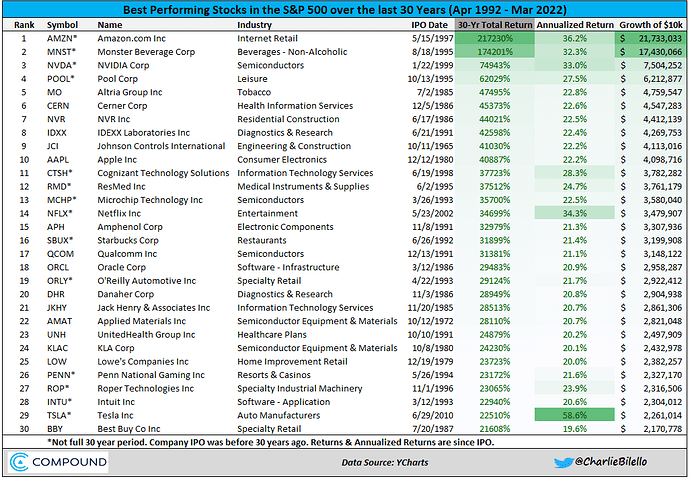Click the AAPL symbol cell
Screen dimensions: 690x479
[x=58, y=160]
